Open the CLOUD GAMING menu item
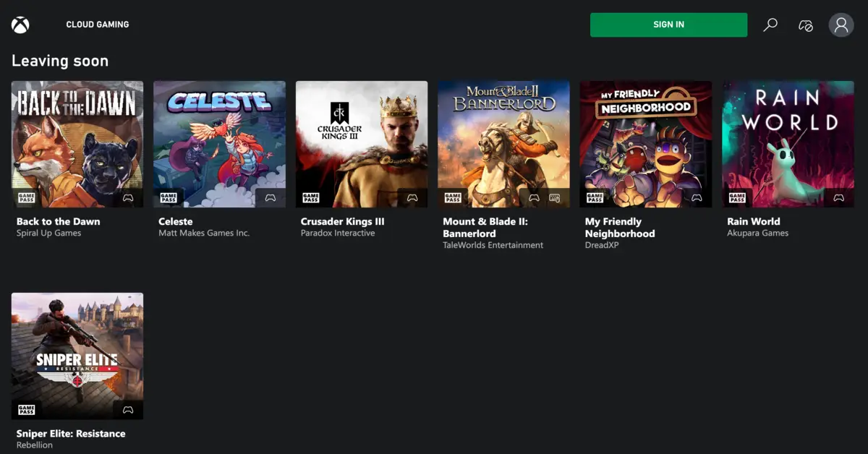 tap(98, 25)
